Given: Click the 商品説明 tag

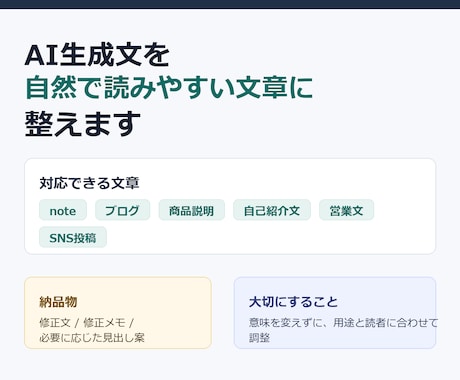Looking at the screenshot, I should click(191, 210).
